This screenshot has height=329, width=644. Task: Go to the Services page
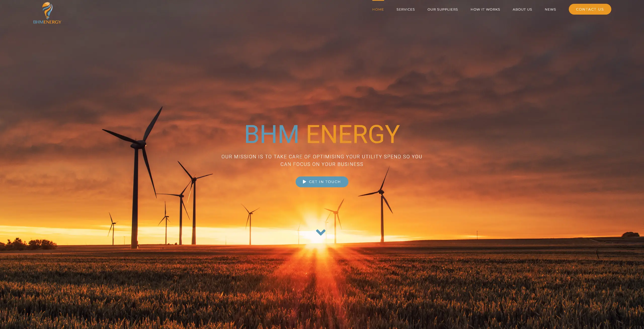[406, 9]
